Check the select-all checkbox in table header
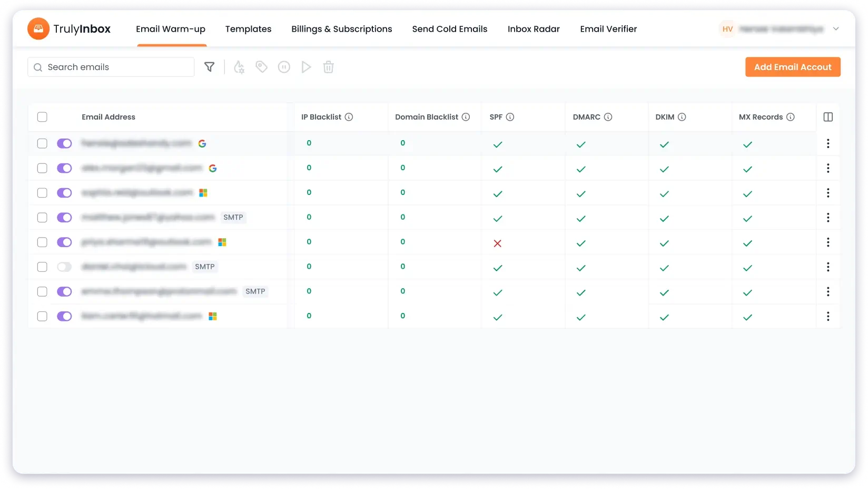Image resolution: width=868 pixels, height=489 pixels. (x=42, y=117)
